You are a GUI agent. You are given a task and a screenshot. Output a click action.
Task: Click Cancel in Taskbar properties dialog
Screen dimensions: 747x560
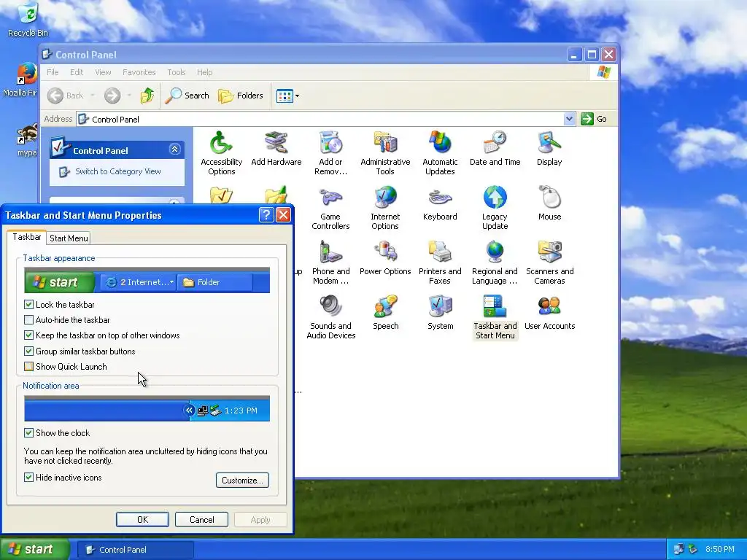point(201,519)
